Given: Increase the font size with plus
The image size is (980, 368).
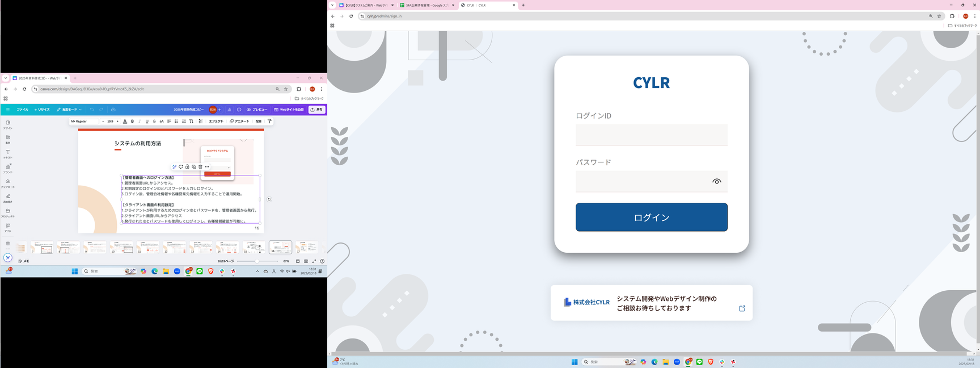Looking at the screenshot, I should [117, 121].
